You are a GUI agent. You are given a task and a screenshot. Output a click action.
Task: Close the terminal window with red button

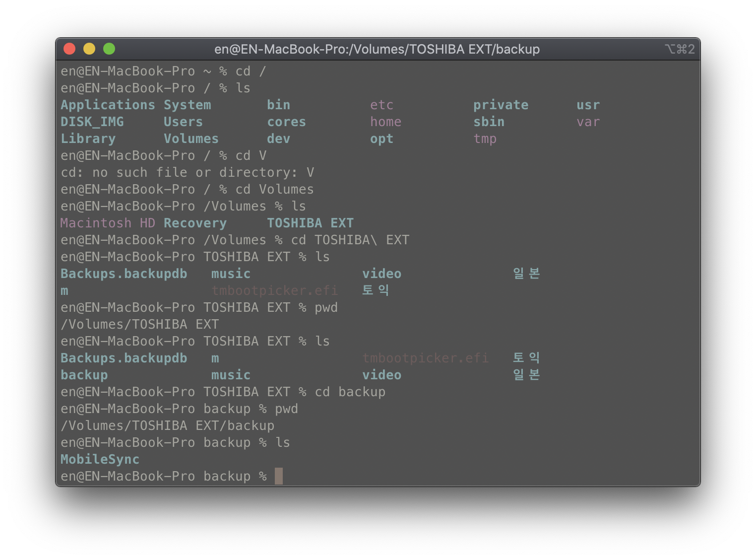coord(69,49)
